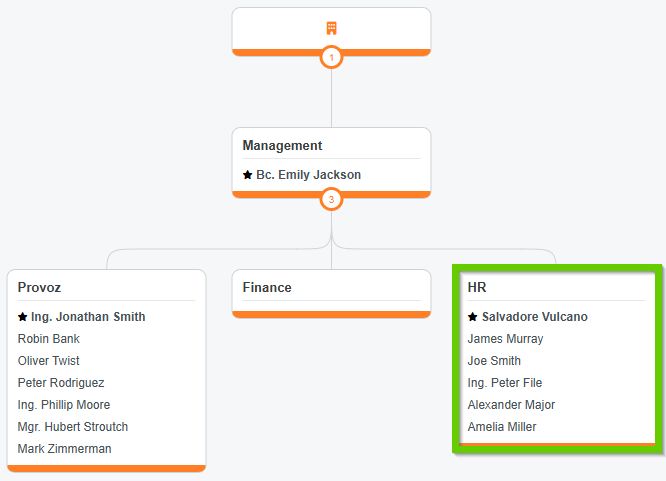This screenshot has width=666, height=481.
Task: Click the star icon beside Bc. Emily Jackson
Action: point(248,175)
